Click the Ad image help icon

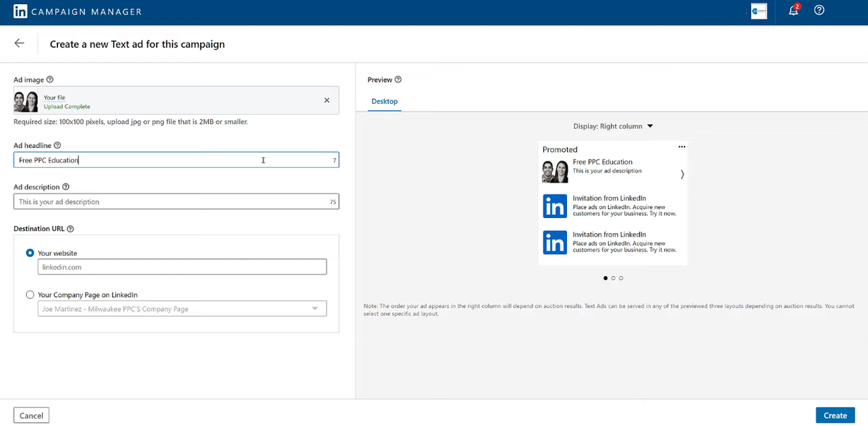click(x=50, y=80)
